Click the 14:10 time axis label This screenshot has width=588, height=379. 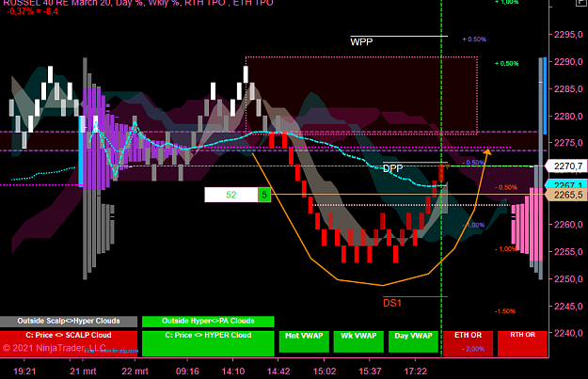click(233, 371)
